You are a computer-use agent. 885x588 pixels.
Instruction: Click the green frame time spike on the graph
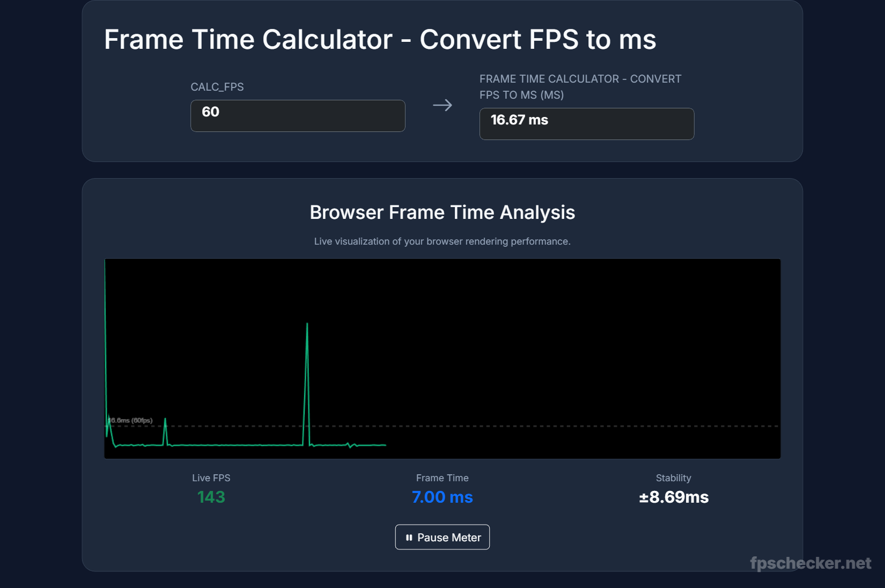click(307, 349)
